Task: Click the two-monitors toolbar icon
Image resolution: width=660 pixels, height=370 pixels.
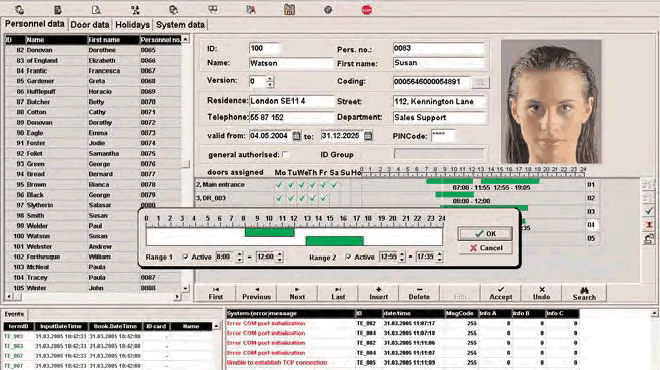Action: 213,9
